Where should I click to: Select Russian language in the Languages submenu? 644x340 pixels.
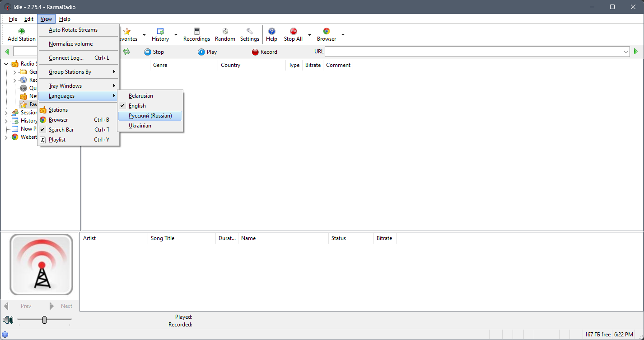coord(150,115)
